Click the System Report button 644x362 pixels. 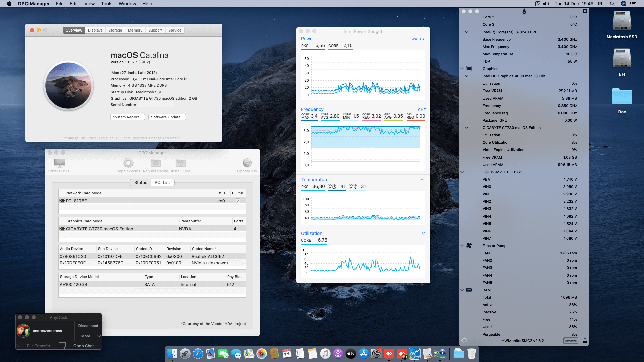click(x=127, y=117)
